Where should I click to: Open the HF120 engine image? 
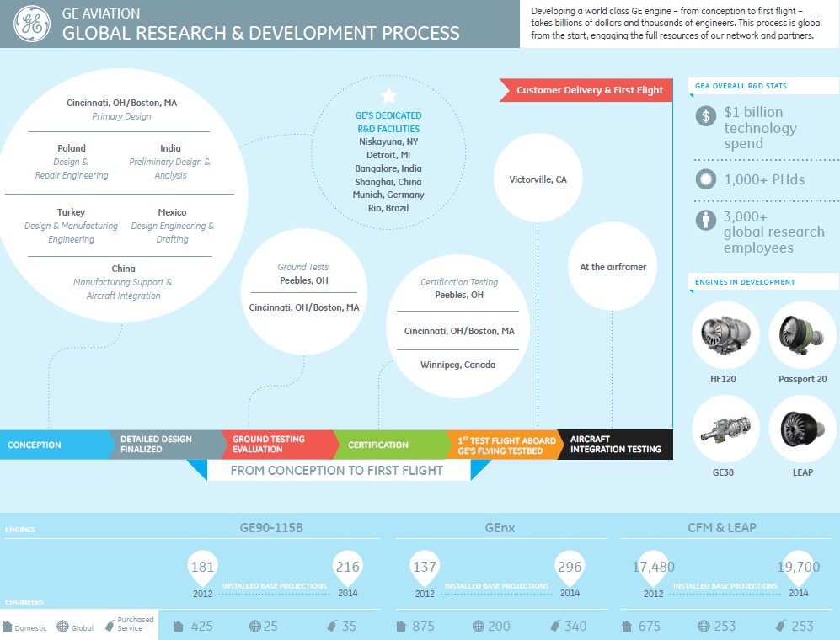point(725,334)
